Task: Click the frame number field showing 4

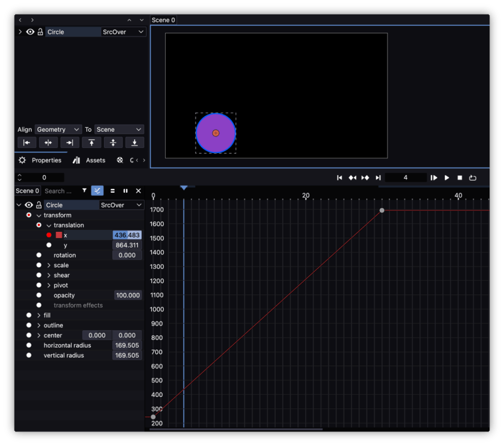Action: coord(407,178)
